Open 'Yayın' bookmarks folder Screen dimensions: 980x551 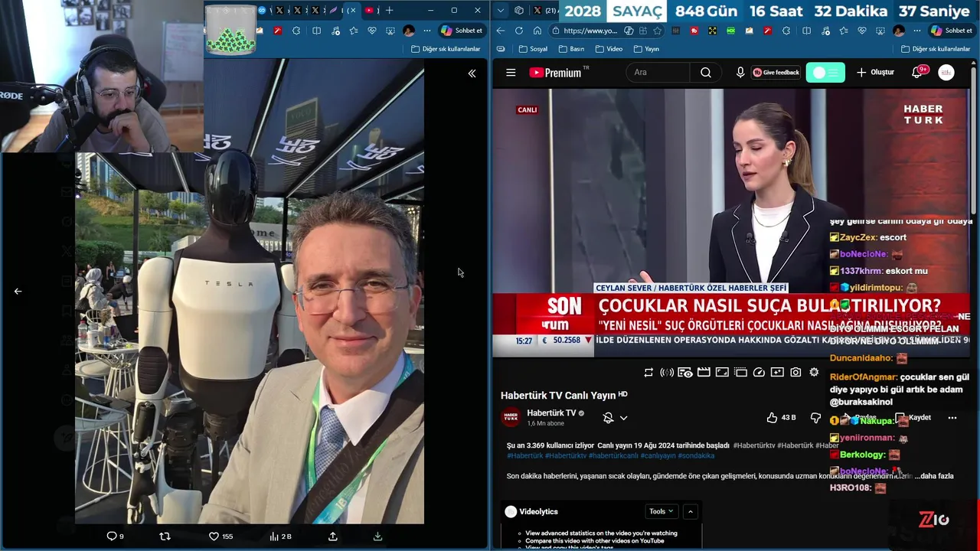(645, 49)
